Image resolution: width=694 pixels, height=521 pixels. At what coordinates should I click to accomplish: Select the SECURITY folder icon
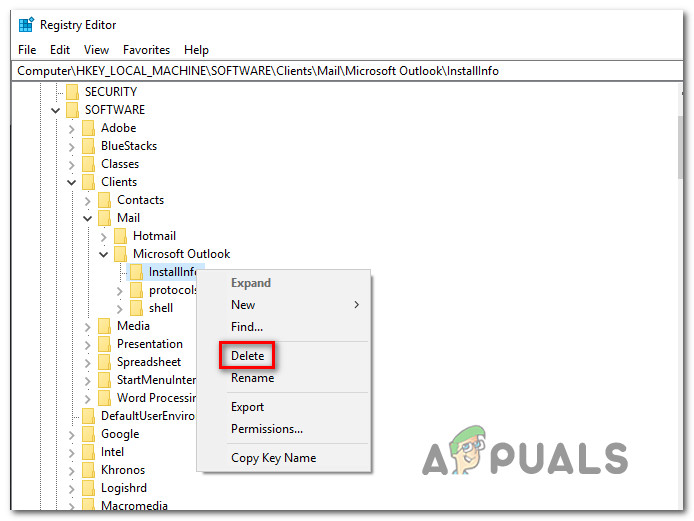72,92
